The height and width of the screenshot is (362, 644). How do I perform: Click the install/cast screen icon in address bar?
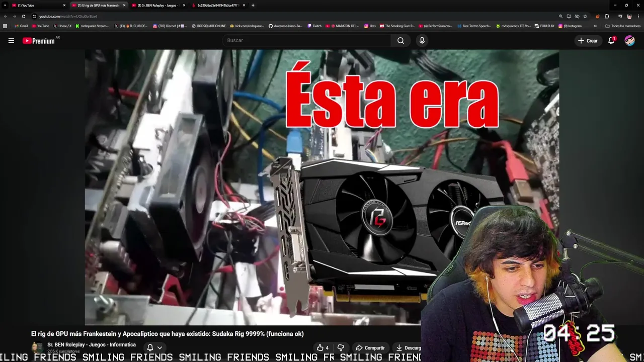(569, 16)
